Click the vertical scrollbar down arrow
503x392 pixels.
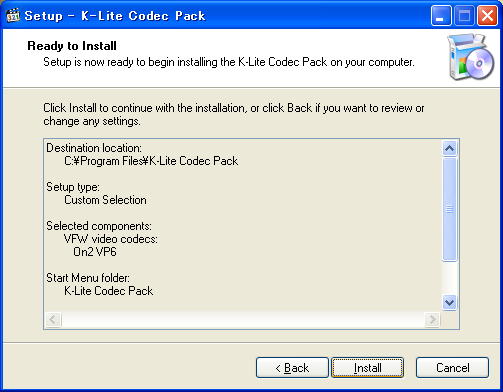pyautogui.click(x=449, y=302)
